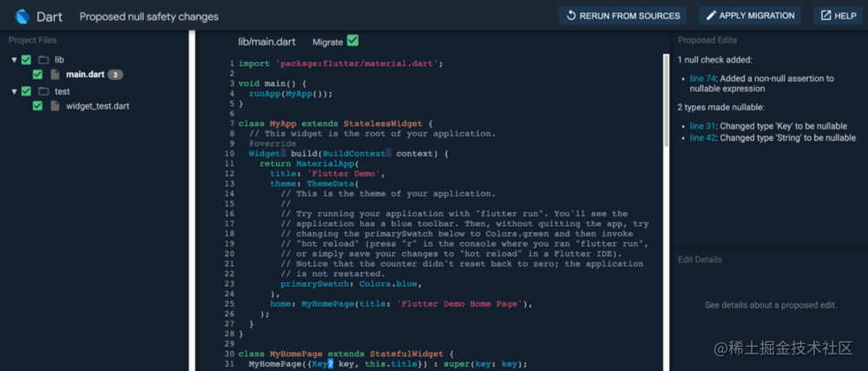Click the 'Proposed null safety changes' title
Screen dimensions: 868x371
tap(149, 17)
